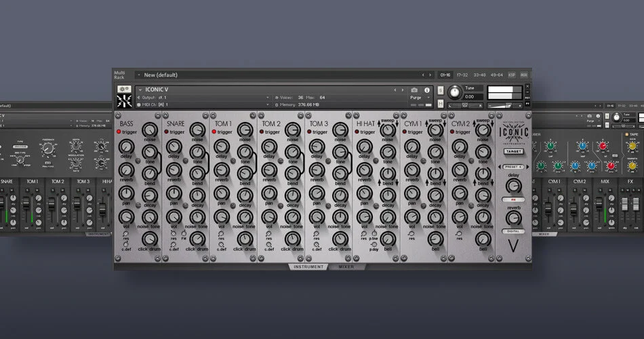Viewport: 644px width, 339px height.
Task: Expand the ICONIC V instrument name dropdown arrow
Action: (140, 89)
